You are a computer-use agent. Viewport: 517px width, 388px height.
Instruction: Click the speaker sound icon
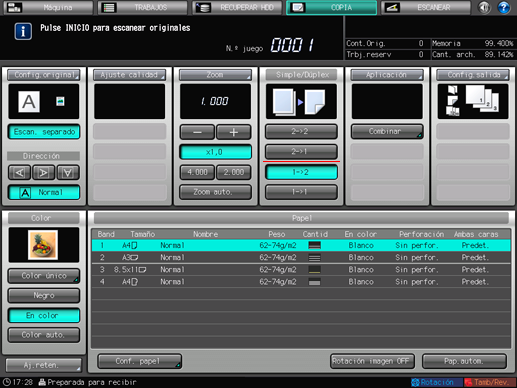tap(484, 7)
